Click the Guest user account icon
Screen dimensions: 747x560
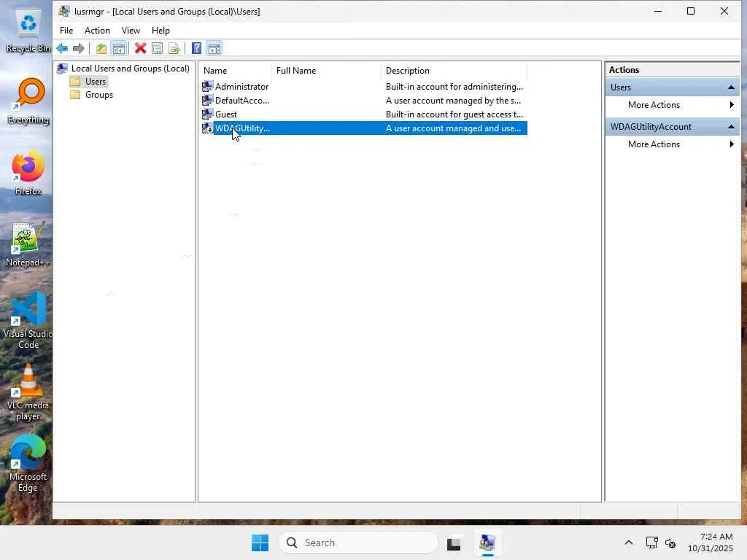(x=207, y=114)
